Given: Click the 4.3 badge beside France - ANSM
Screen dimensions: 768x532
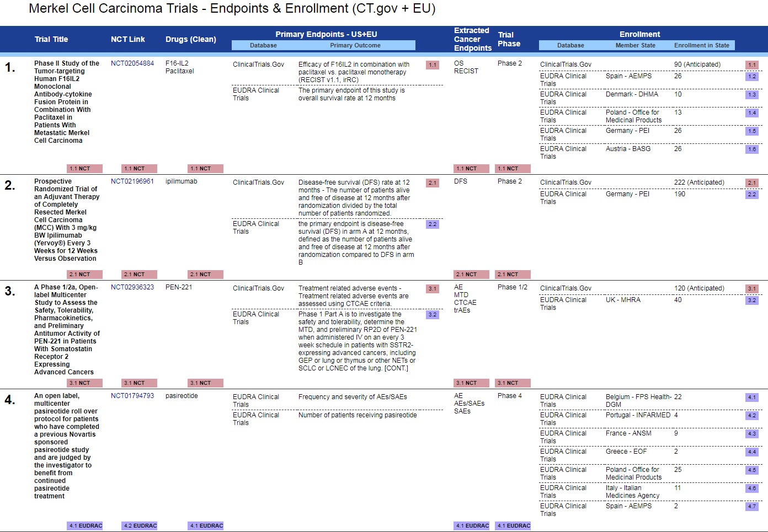Looking at the screenshot, I should [x=751, y=434].
